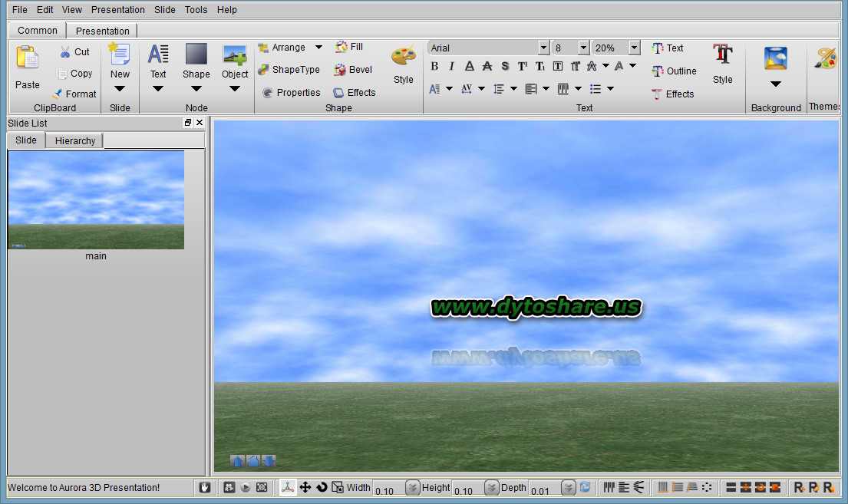Image resolution: width=848 pixels, height=504 pixels.
Task: Toggle text shadow formatting
Action: point(505,66)
